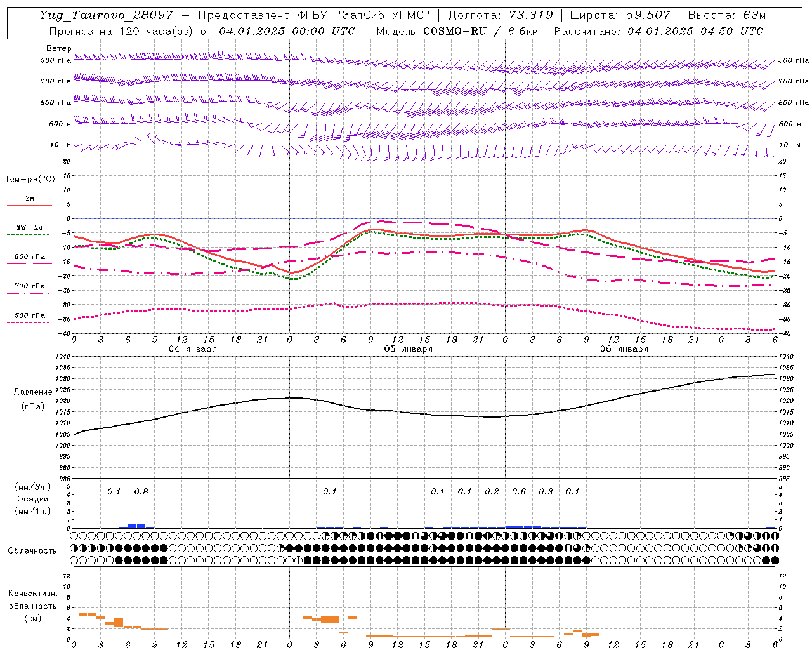The height and width of the screenshot is (650, 812).
Task: Select the text "Предоставлено ФГБУ "ЗапСиб УГМС""
Action: click(314, 15)
